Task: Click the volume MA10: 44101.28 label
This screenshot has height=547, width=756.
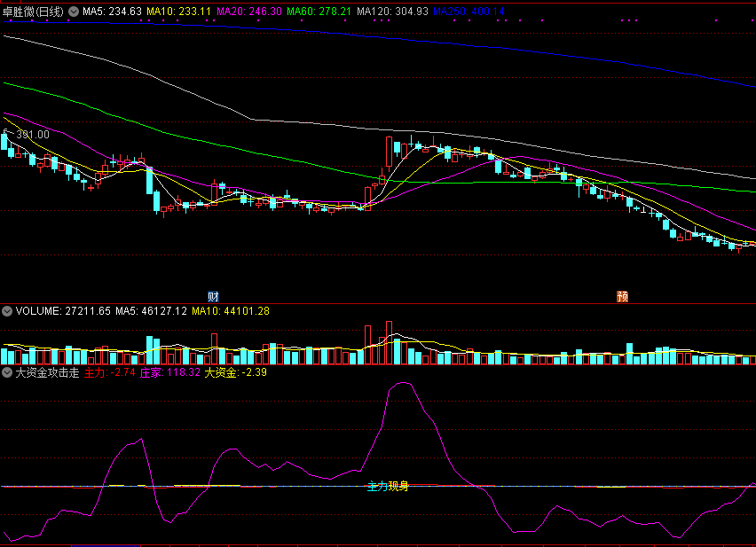Action: pyautogui.click(x=231, y=311)
